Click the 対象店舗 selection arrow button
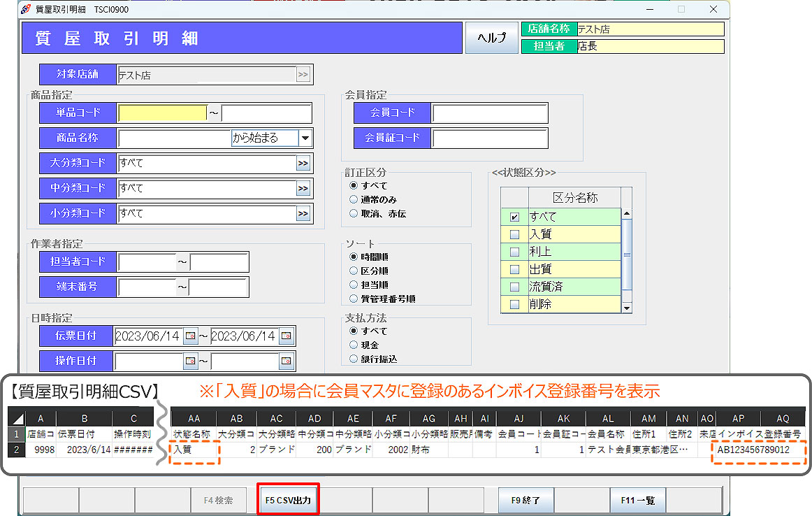The image size is (812, 516). (x=303, y=75)
